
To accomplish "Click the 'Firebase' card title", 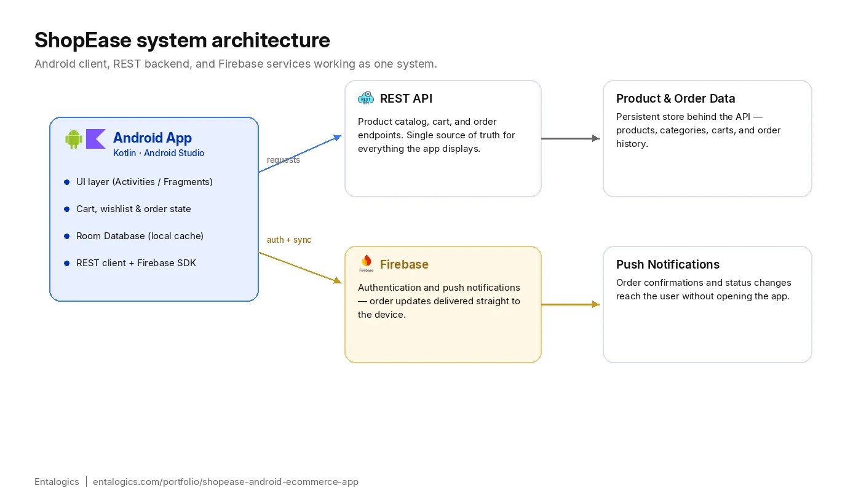I will pos(404,264).
